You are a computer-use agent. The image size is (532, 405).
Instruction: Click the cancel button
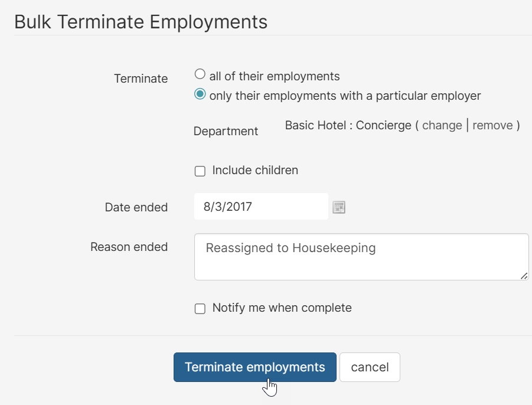(x=370, y=367)
